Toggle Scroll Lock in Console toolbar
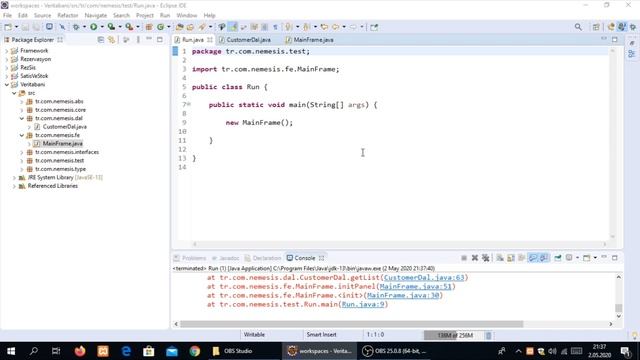 (x=511, y=258)
